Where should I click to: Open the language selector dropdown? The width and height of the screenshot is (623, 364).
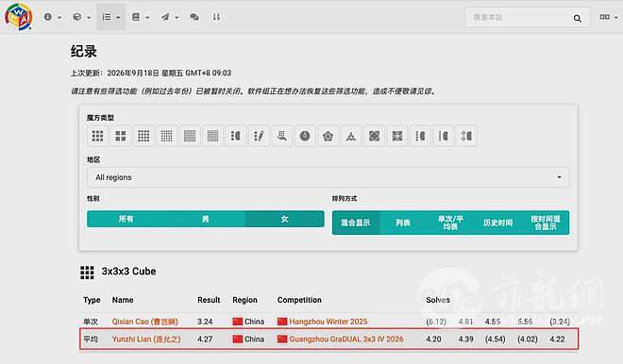(x=608, y=17)
